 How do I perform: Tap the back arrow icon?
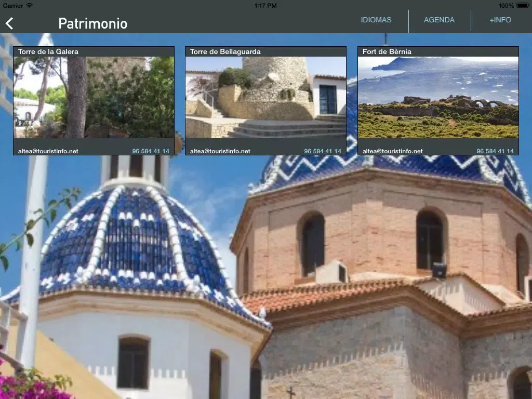tap(9, 23)
